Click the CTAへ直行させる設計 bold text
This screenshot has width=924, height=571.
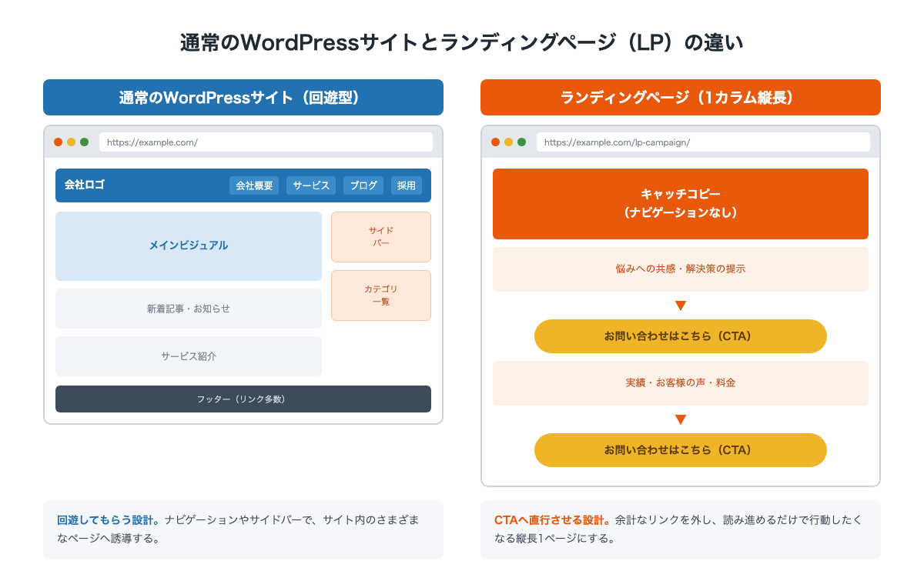tap(552, 520)
